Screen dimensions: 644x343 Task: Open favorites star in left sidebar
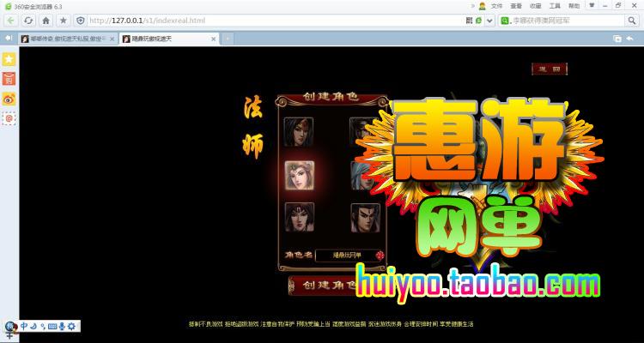[9, 59]
